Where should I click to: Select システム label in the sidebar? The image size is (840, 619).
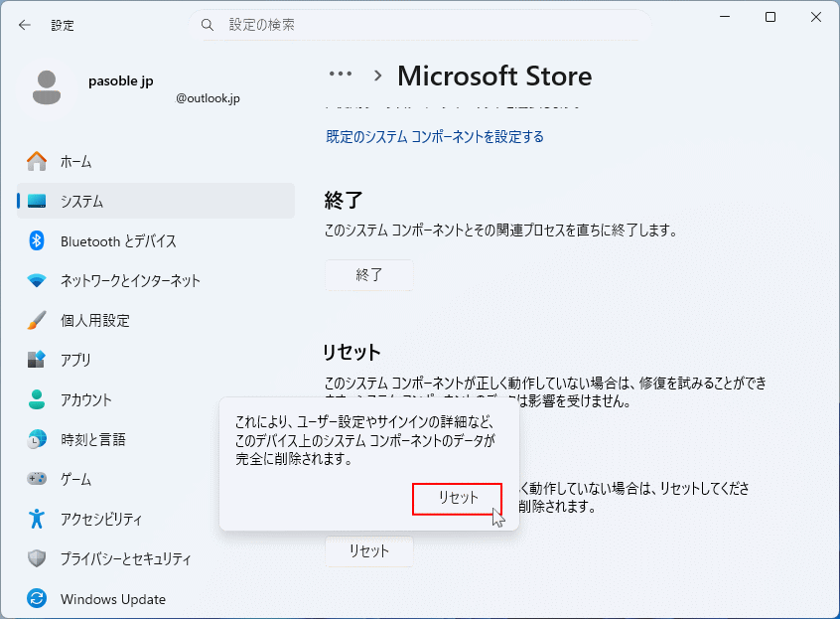coord(81,201)
